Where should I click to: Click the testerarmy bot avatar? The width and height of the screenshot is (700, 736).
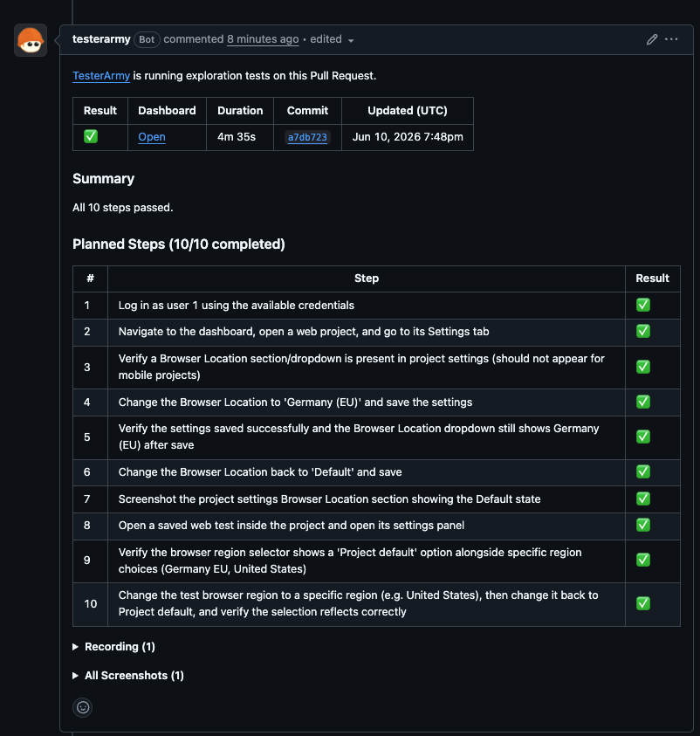(31, 40)
